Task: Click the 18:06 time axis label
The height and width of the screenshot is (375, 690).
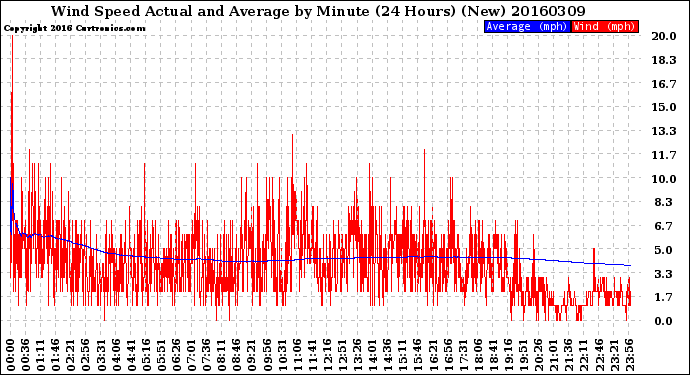Action: pos(477,355)
